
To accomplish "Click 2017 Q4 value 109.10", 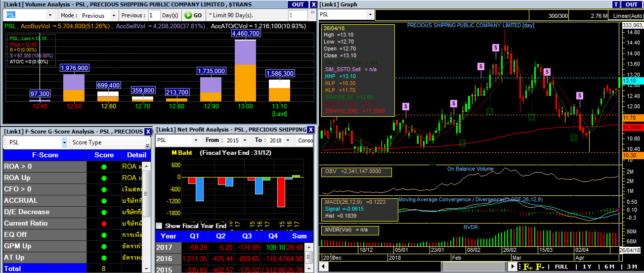I will pos(274,247).
